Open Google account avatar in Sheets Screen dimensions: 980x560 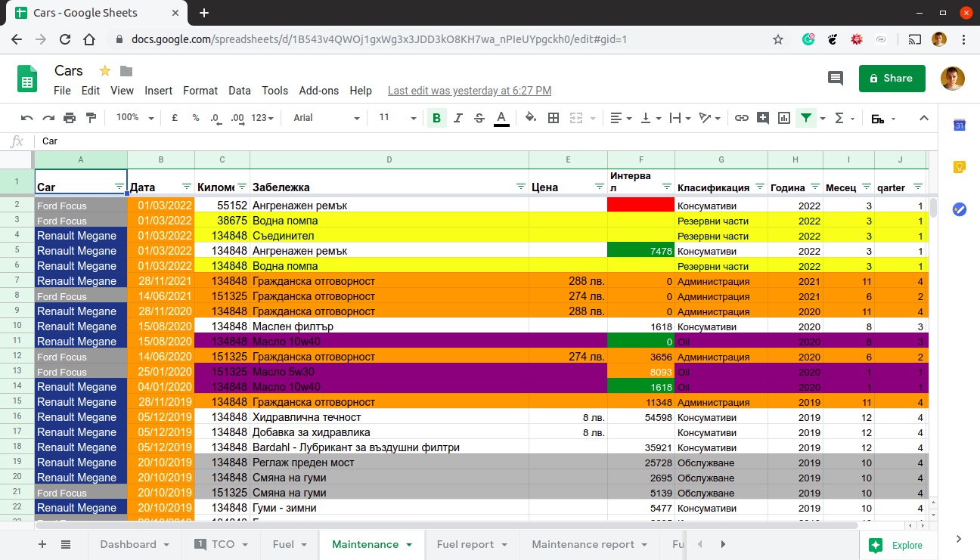click(953, 78)
